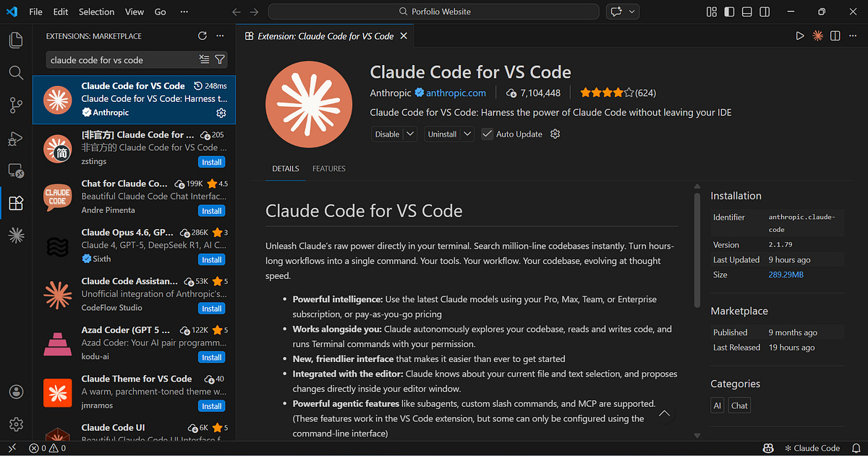Open the Manage gear in activity bar
Image resolution: width=868 pixels, height=456 pixels.
click(x=16, y=424)
